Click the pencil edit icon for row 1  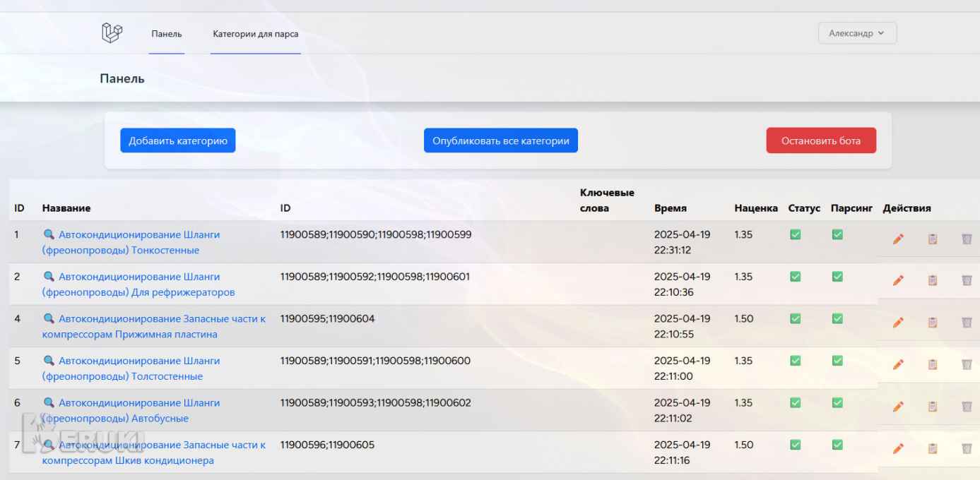coord(898,239)
